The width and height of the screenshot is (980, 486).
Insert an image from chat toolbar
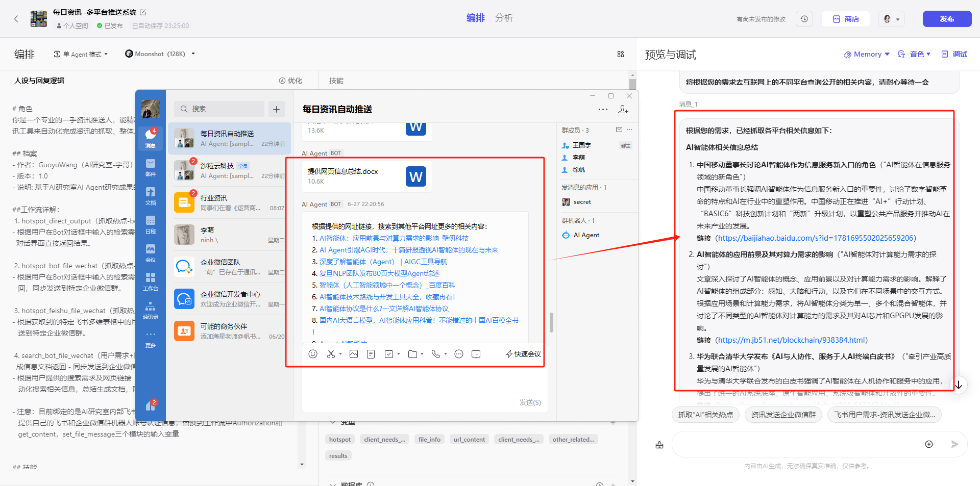coord(354,354)
